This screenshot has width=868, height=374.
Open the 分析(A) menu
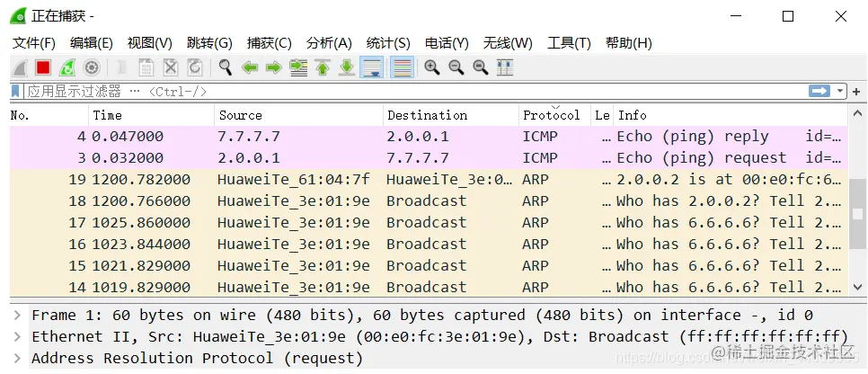pyautogui.click(x=329, y=43)
